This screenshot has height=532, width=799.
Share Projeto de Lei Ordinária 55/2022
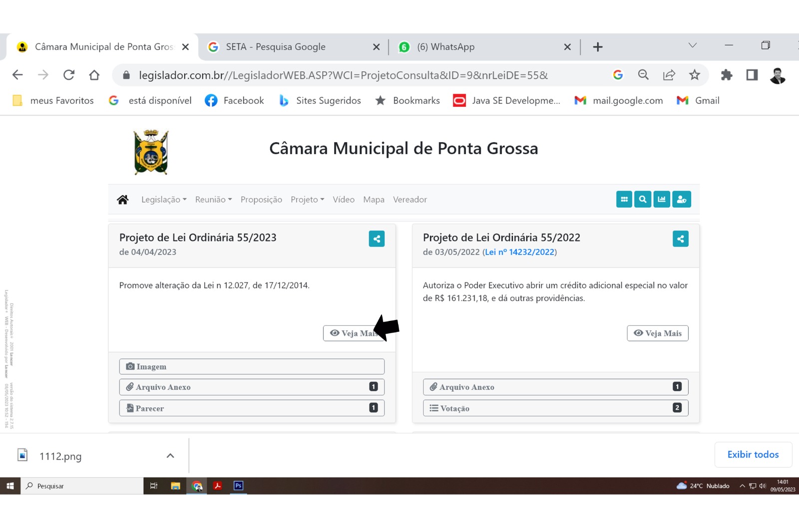point(680,239)
